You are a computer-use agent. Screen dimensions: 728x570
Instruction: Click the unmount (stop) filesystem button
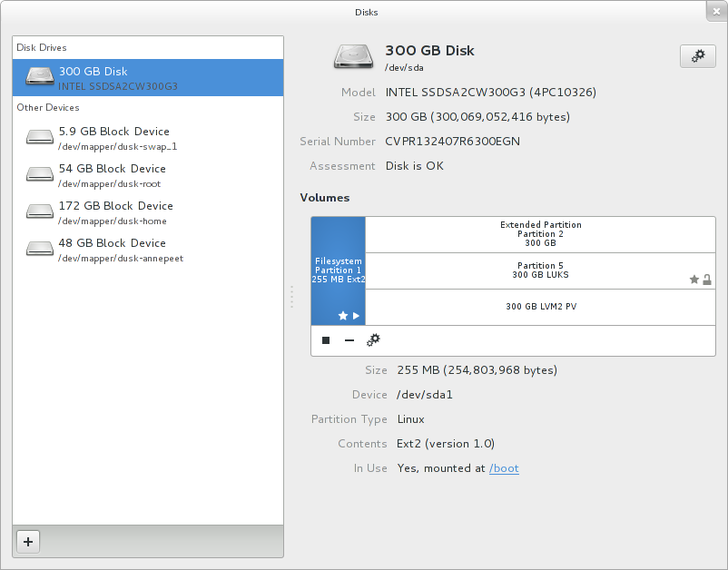coord(326,340)
